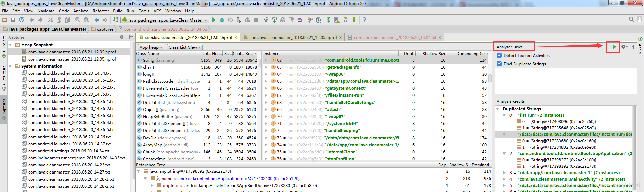Uncheck Detect Leaked Activities
Viewport: 644px width, 192px height.
(x=499, y=55)
